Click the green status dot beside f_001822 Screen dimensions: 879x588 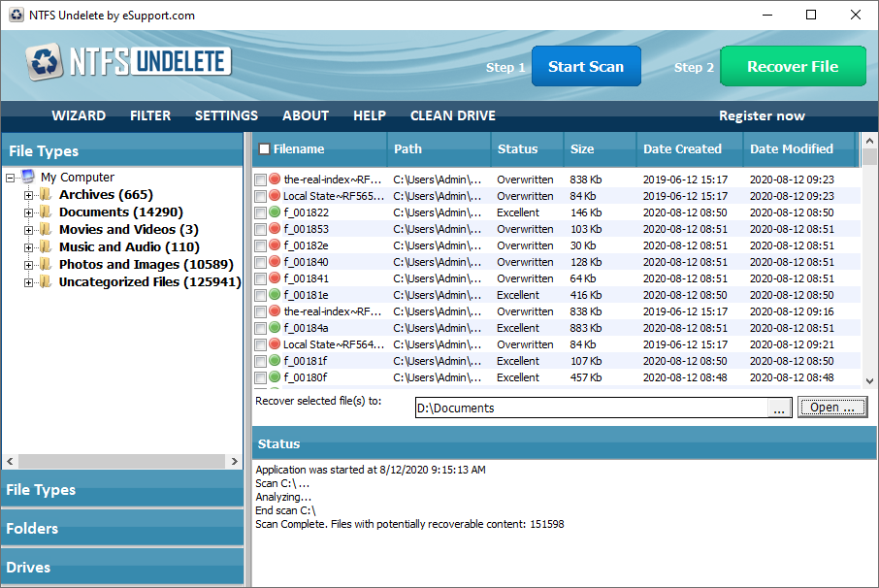tap(275, 212)
